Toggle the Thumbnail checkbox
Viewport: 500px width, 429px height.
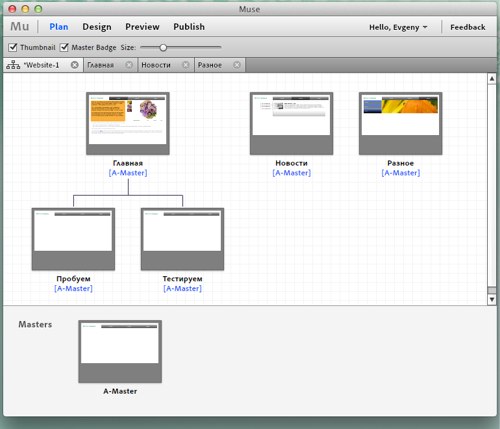pyautogui.click(x=13, y=47)
